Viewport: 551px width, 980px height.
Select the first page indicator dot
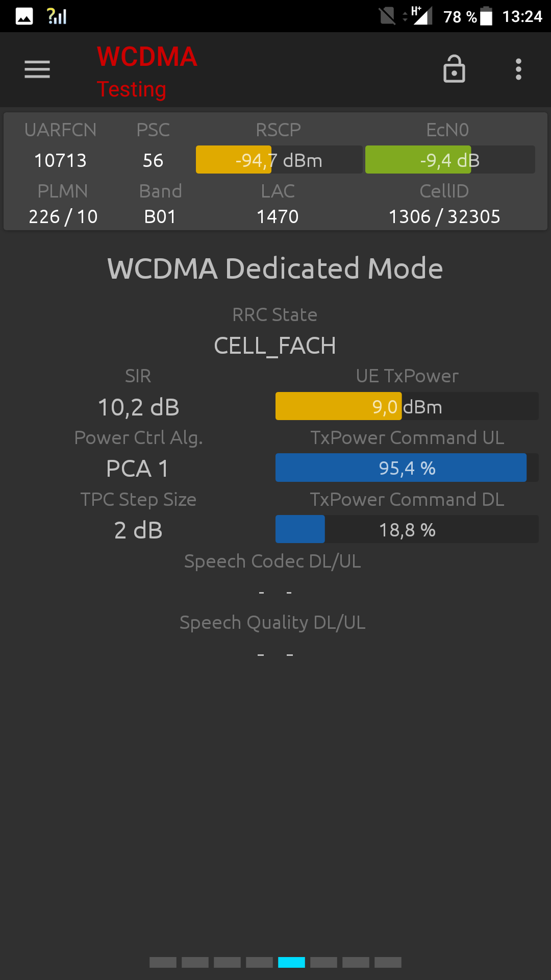[x=163, y=963]
